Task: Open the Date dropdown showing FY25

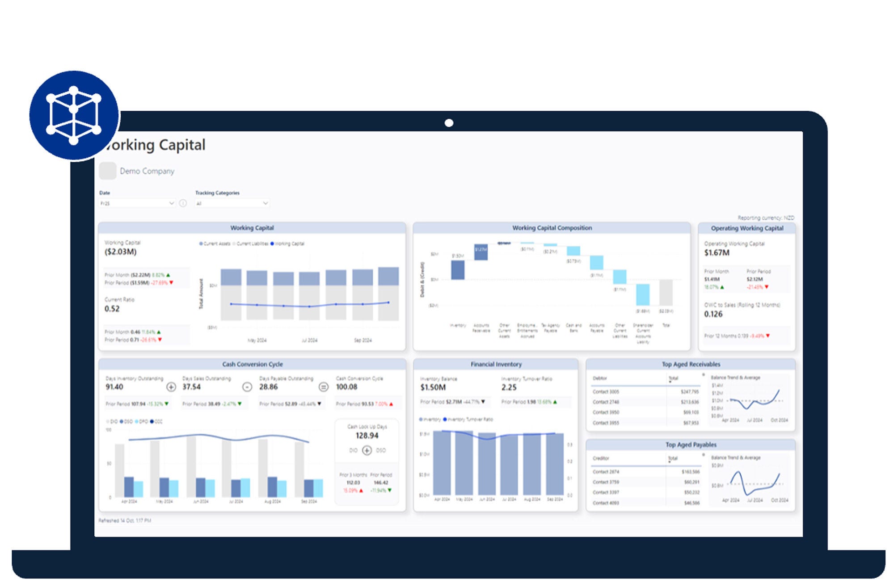Action: point(136,203)
